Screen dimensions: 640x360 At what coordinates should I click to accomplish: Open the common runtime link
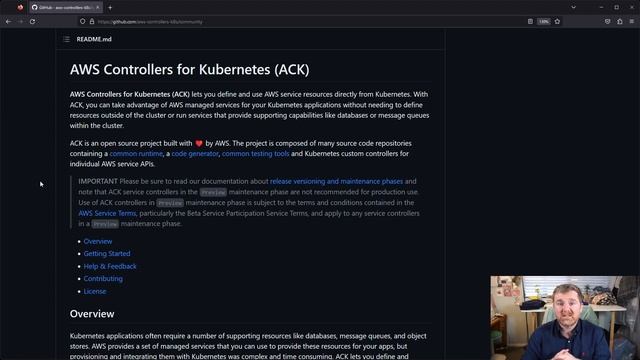136,153
